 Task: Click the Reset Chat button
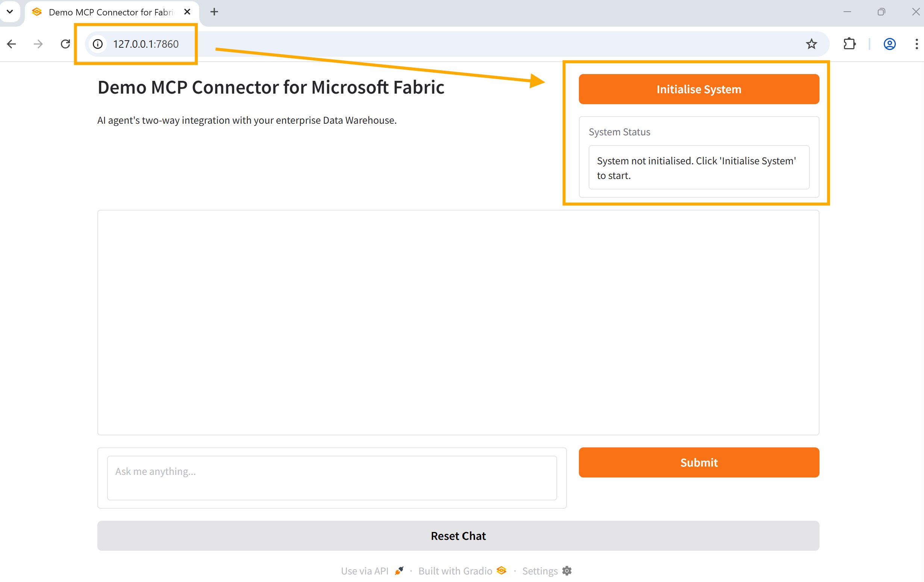click(x=458, y=536)
